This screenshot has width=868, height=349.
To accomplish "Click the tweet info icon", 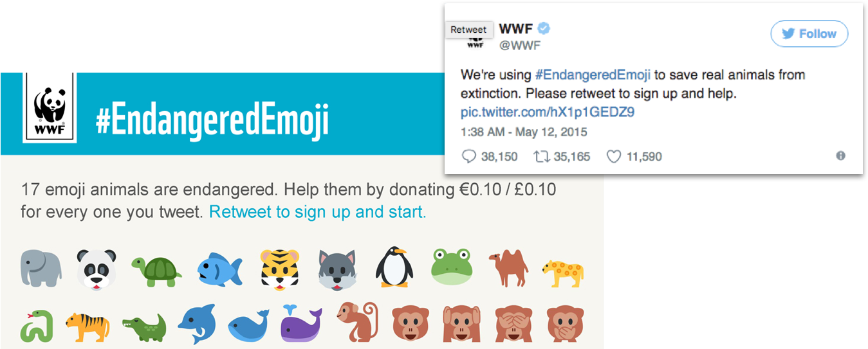I will click(840, 156).
